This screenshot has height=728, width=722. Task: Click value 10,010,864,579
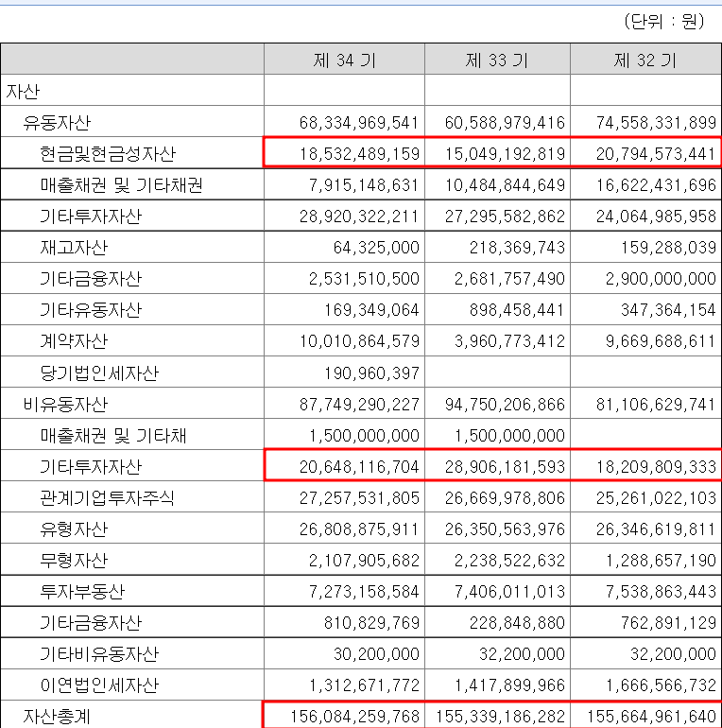point(359,341)
